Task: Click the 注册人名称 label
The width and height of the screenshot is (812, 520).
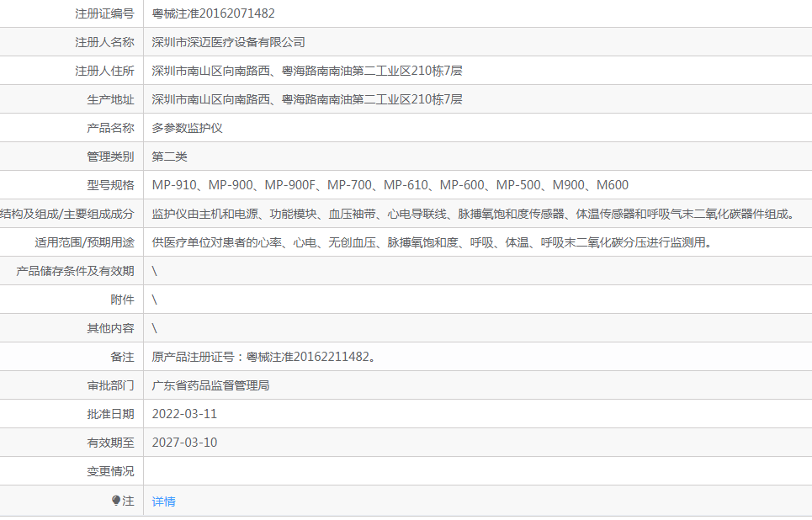Action: tap(104, 42)
